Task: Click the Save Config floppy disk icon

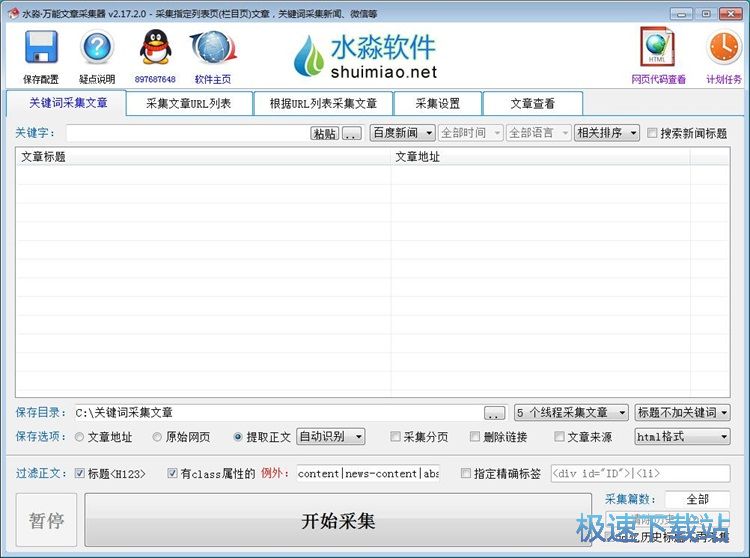Action: click(41, 47)
